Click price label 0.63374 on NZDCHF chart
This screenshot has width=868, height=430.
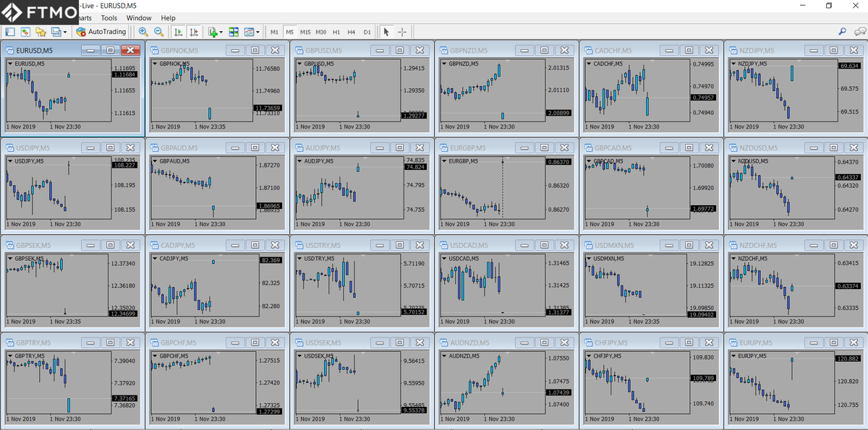848,286
